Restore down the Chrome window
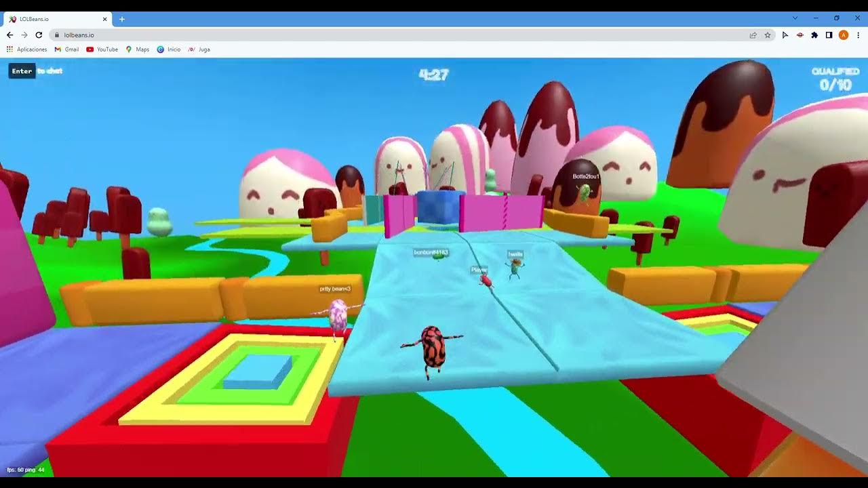This screenshot has width=868, height=488. pos(837,18)
